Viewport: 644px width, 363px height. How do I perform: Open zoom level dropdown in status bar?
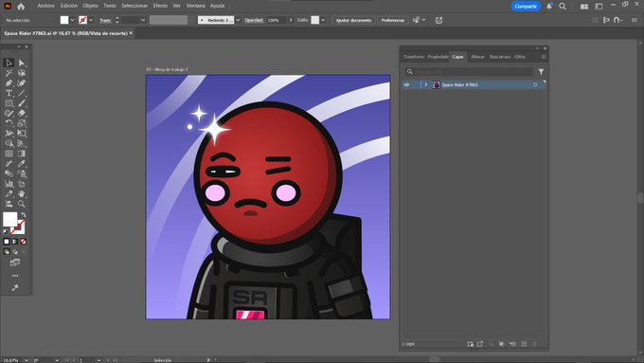[x=27, y=360]
